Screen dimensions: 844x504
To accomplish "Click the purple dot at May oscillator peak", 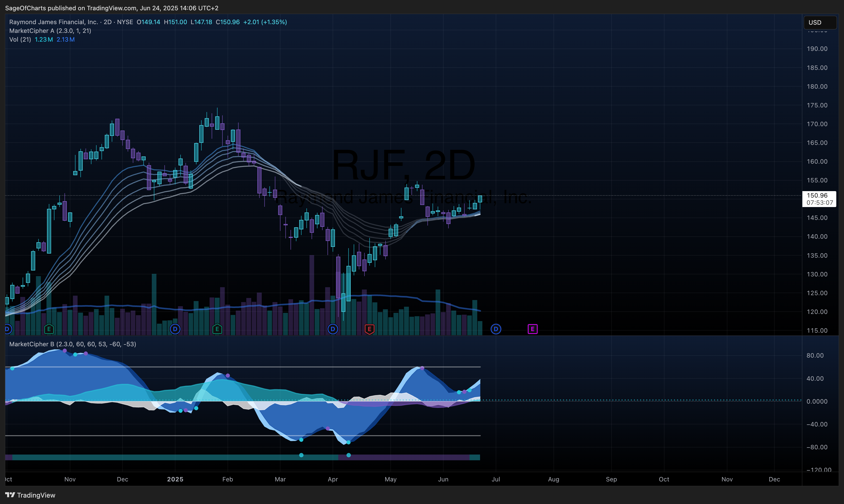I will pyautogui.click(x=422, y=368).
